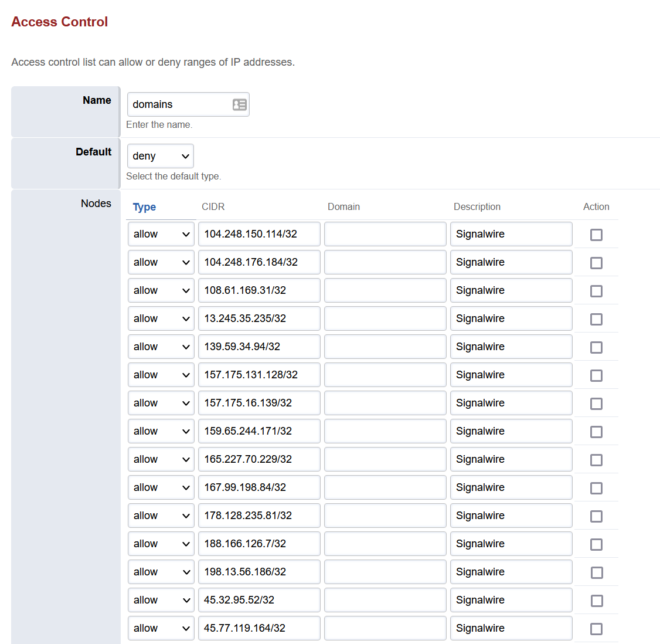Check the Action checkbox for 104.248.150.114/32
The width and height of the screenshot is (660, 644).
[596, 235]
